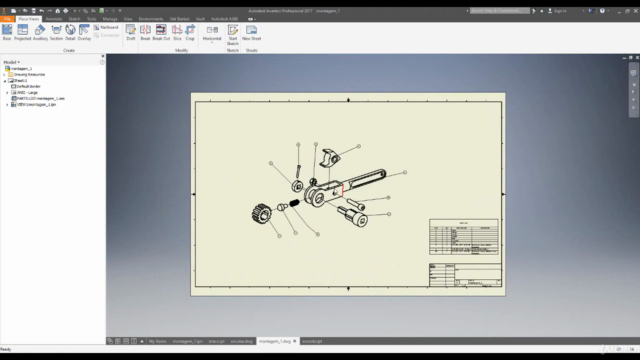The height and width of the screenshot is (360, 640).
Task: Choose the Break Out tool
Action: click(161, 32)
